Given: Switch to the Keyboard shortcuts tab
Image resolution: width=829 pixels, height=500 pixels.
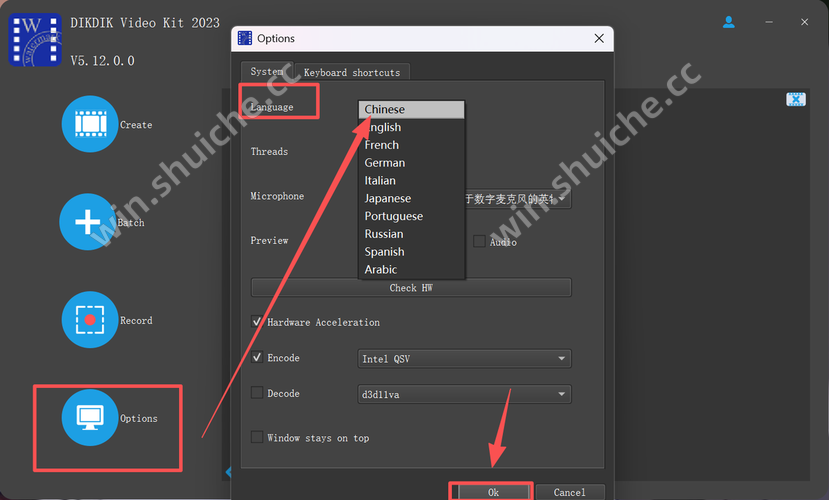Looking at the screenshot, I should [352, 72].
